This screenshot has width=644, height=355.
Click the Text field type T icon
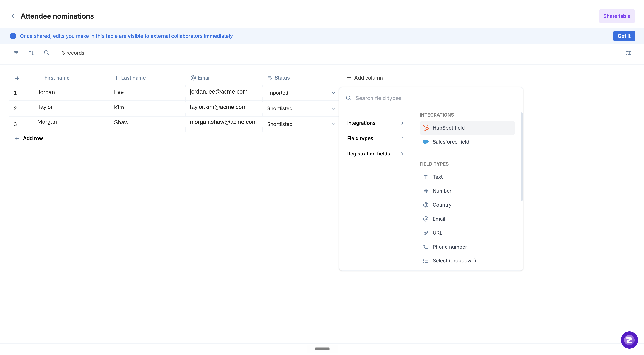426,177
